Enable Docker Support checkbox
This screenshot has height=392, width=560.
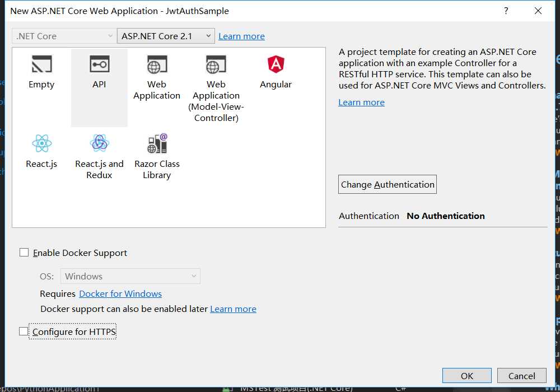tap(24, 253)
